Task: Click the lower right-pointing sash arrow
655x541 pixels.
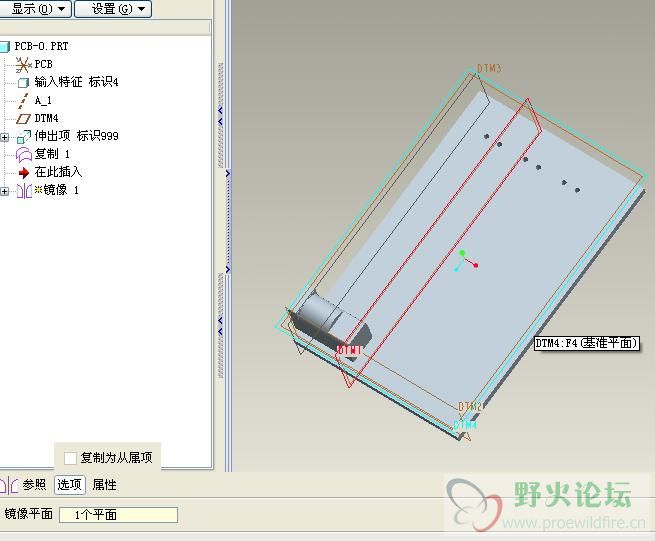Action: coord(228,270)
